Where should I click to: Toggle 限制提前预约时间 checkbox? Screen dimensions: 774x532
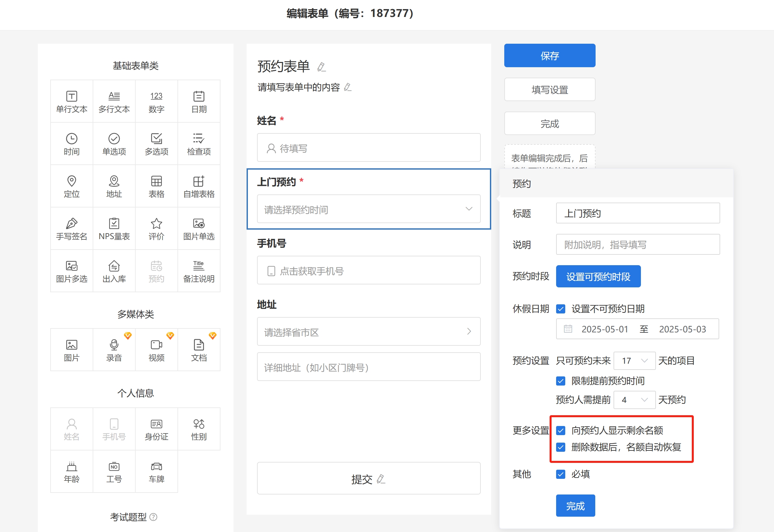pyautogui.click(x=560, y=381)
